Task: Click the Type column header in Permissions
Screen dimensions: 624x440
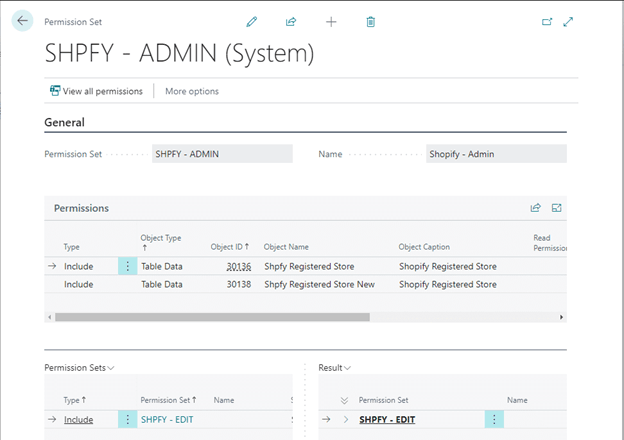Action: 71,247
